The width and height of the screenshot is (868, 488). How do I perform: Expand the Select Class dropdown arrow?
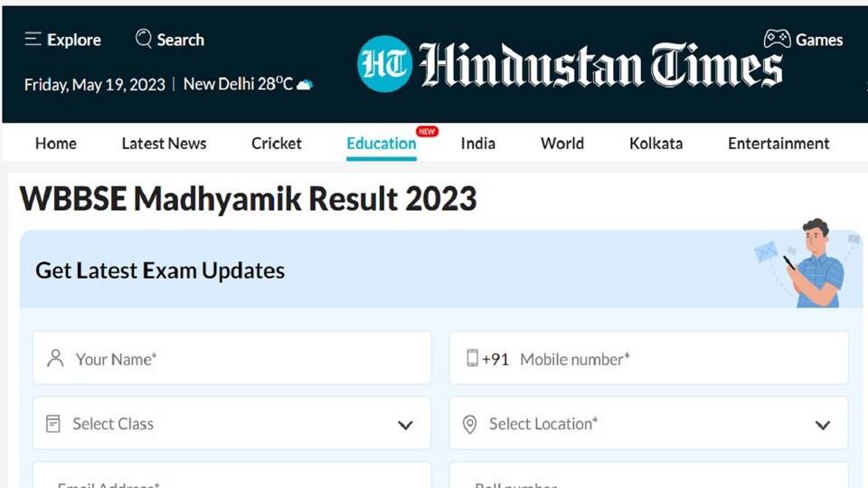405,425
